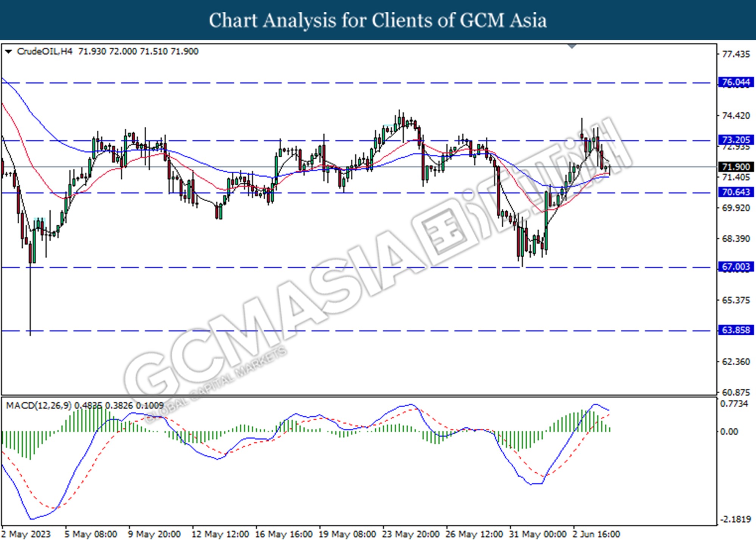The width and height of the screenshot is (756, 540).
Task: Click the 23 May 20:00 time label
Action: [x=411, y=534]
